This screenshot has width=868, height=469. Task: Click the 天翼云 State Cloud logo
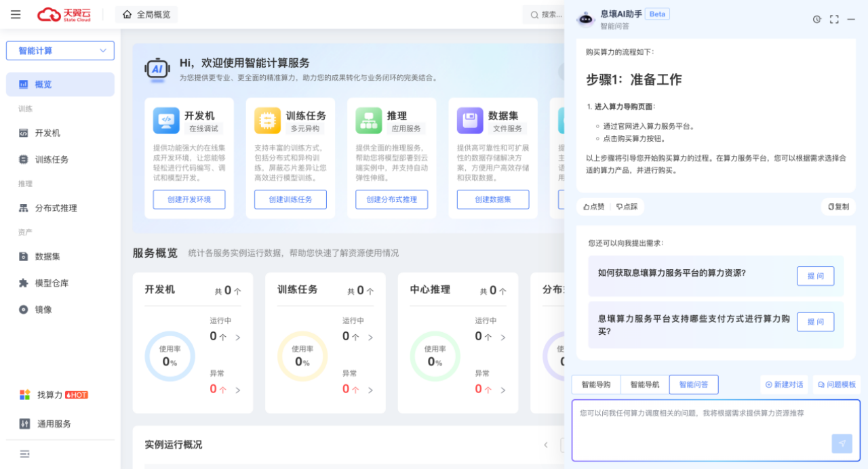[x=64, y=14]
